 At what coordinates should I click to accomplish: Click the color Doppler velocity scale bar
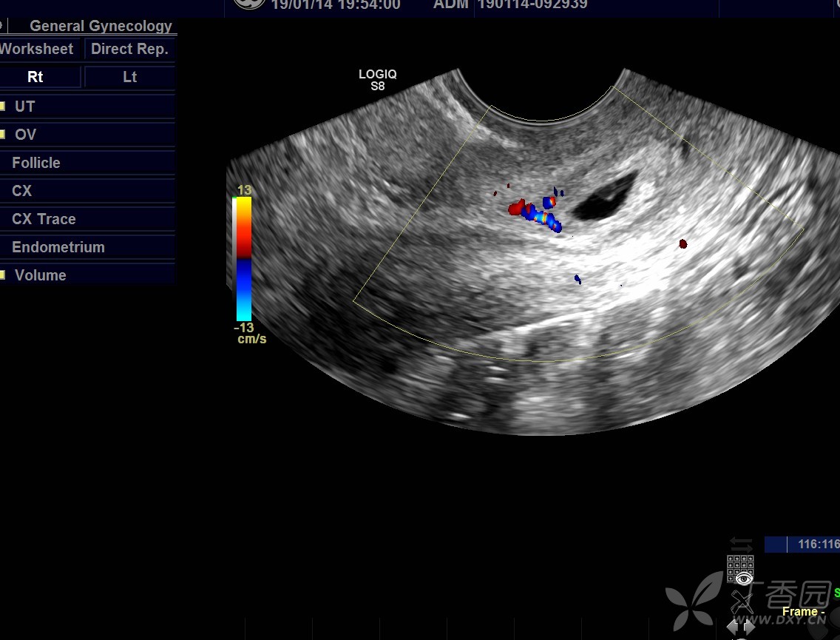(x=243, y=258)
